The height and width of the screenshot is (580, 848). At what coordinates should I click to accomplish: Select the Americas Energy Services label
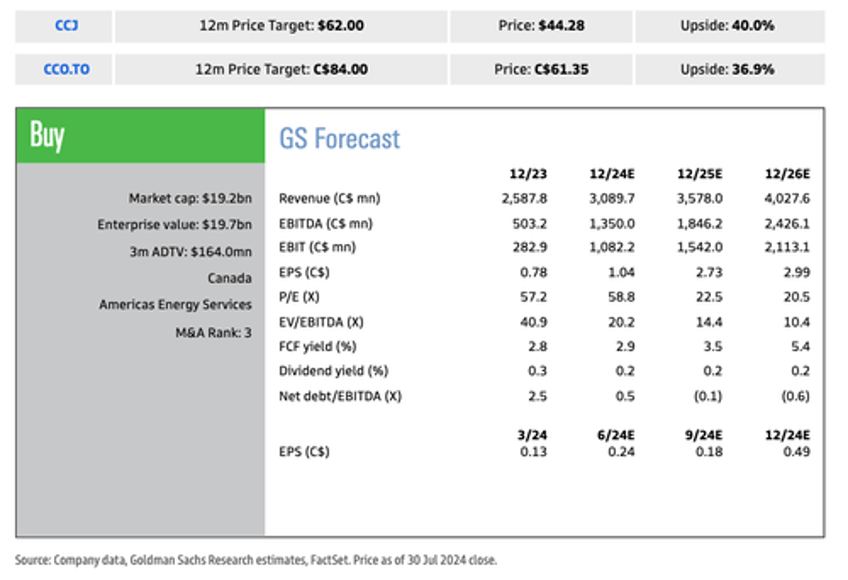pos(175,305)
